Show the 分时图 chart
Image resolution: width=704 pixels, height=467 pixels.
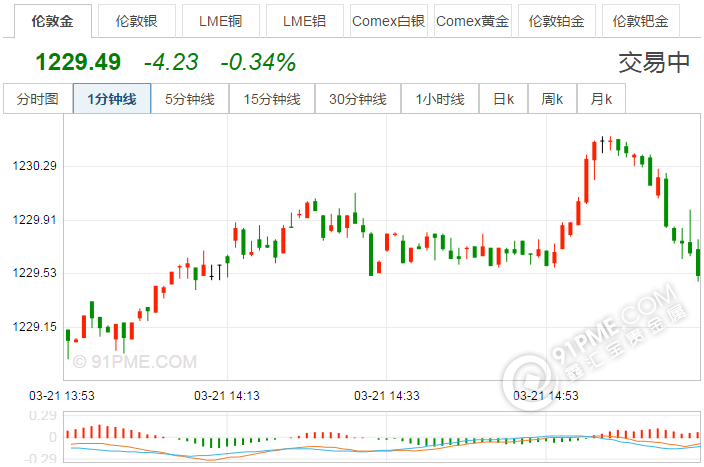[38, 99]
